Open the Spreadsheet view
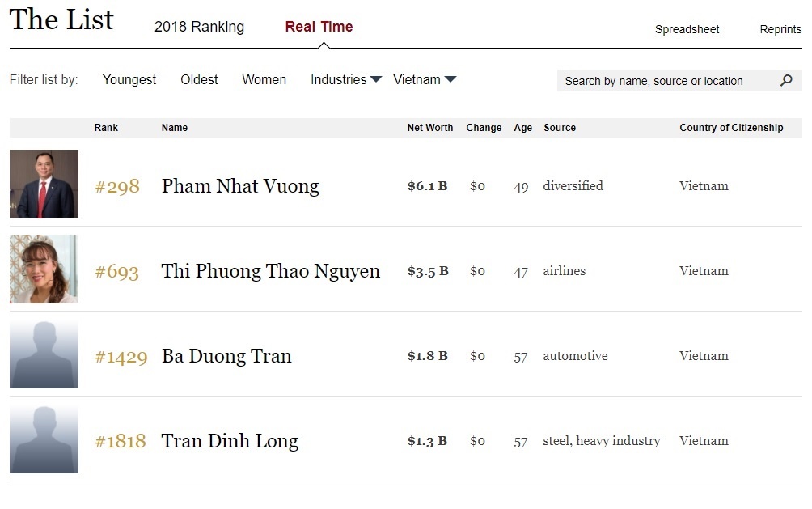 [687, 29]
